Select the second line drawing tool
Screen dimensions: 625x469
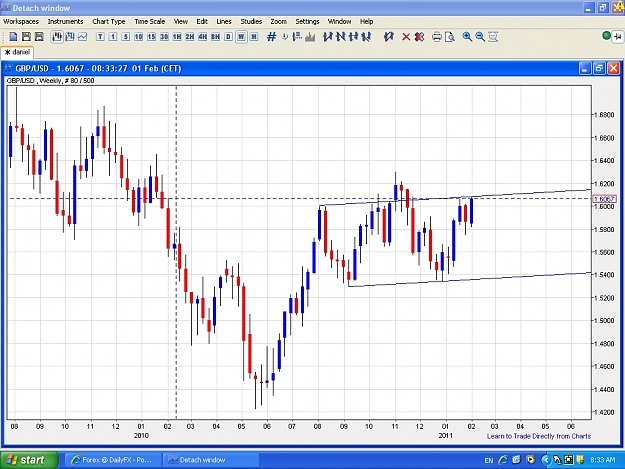340,37
